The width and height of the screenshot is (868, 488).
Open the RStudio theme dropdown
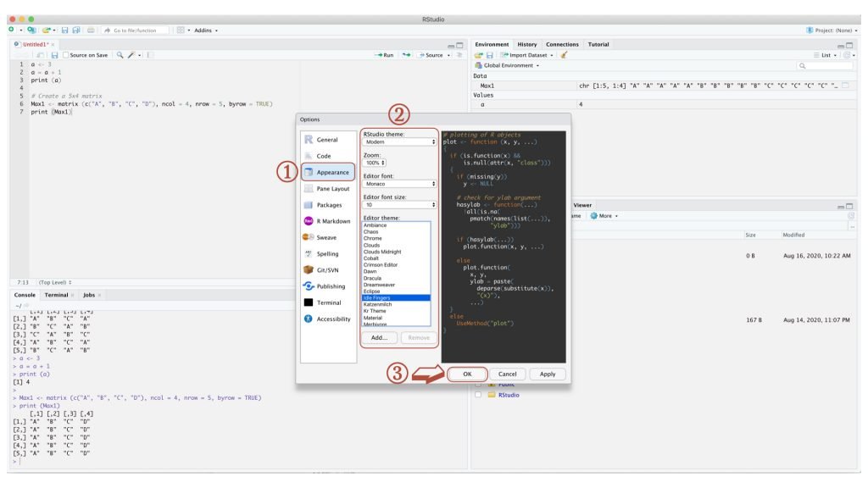398,142
